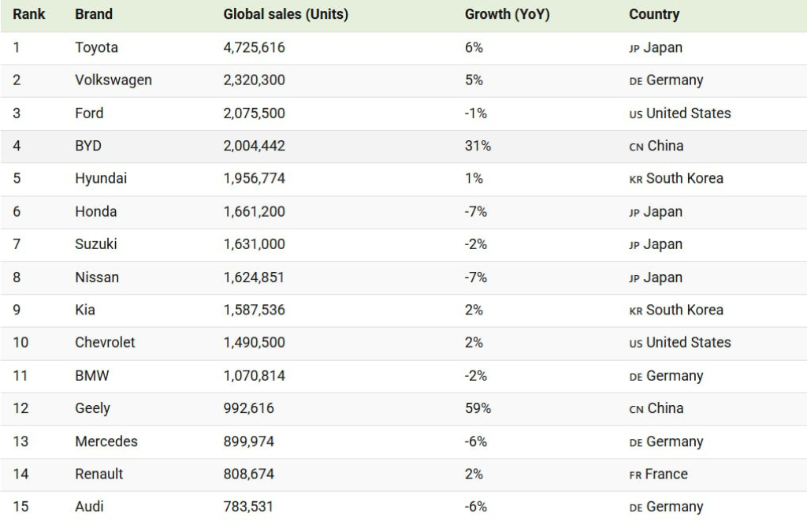
Task: Click the KR country code in Hyundai's row
Action: 635,180
